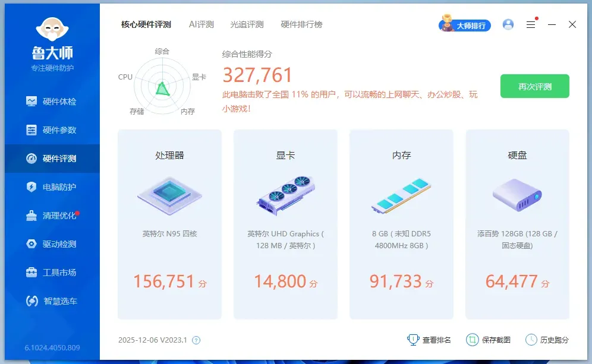This screenshot has height=364, width=592.
Task: Switch to the 光追评测 tab
Action: click(x=247, y=24)
